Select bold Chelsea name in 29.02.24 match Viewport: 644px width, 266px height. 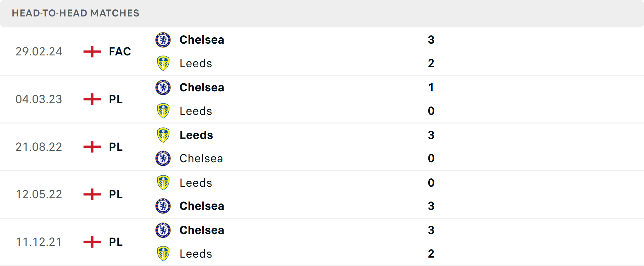point(202,40)
